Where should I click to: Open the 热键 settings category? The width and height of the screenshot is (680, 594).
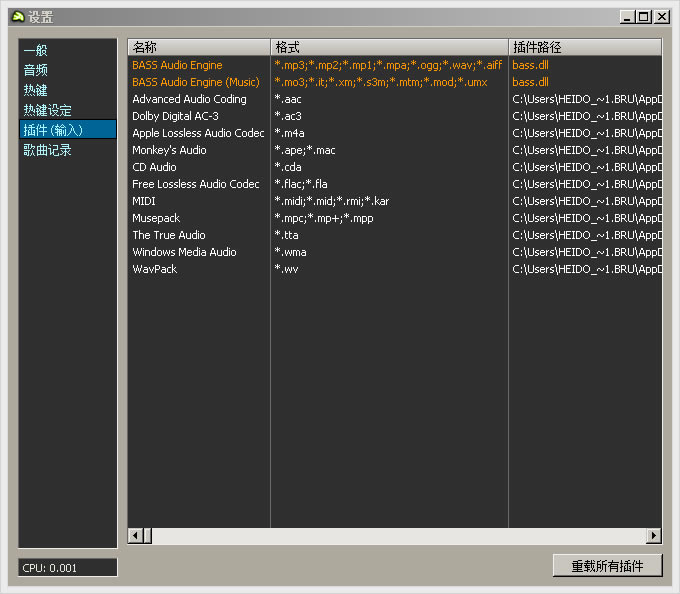[x=36, y=90]
